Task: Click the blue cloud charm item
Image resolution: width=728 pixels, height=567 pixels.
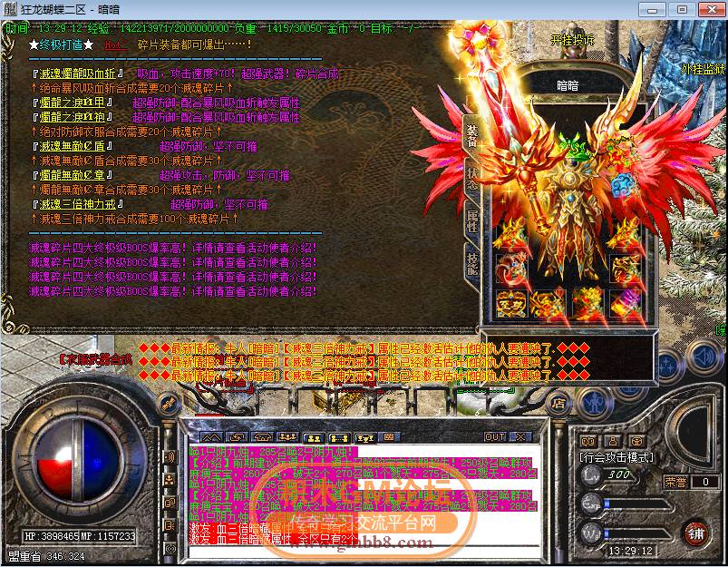Action: [625, 186]
